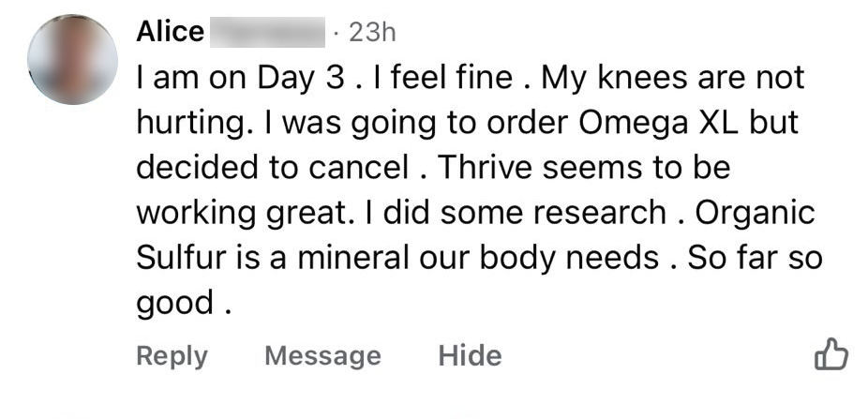Image resolution: width=868 pixels, height=419 pixels.
Task: Open Alice's blurred profile picture
Action: (72, 59)
